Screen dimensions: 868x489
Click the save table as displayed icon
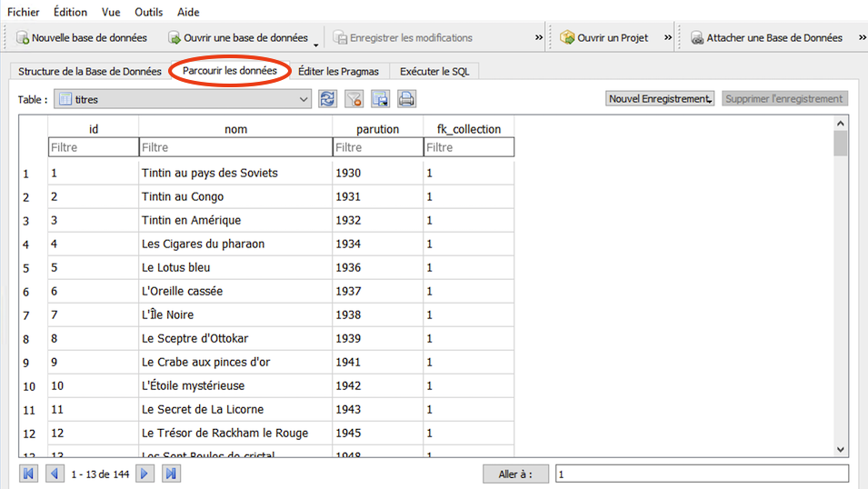pos(380,99)
